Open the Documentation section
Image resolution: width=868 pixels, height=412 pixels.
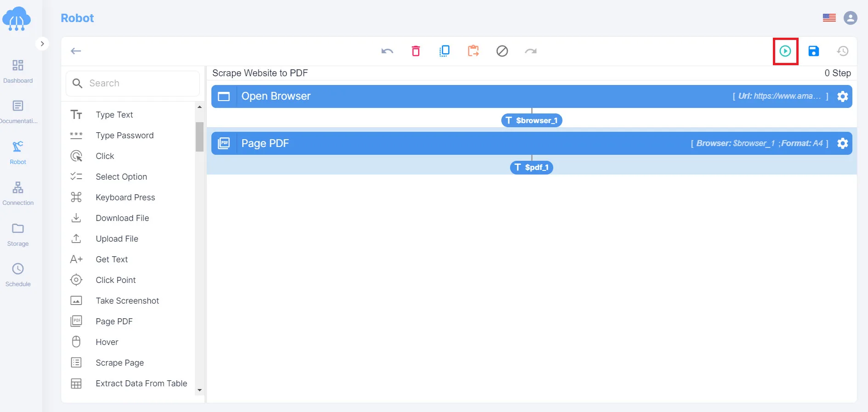(18, 112)
